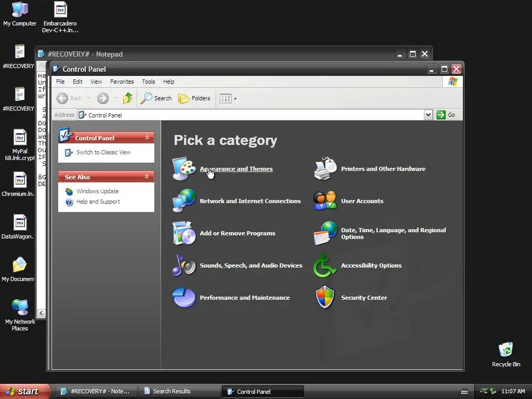Click the Search magnifier toolbar button
Image resolution: width=532 pixels, height=399 pixels.
click(156, 98)
